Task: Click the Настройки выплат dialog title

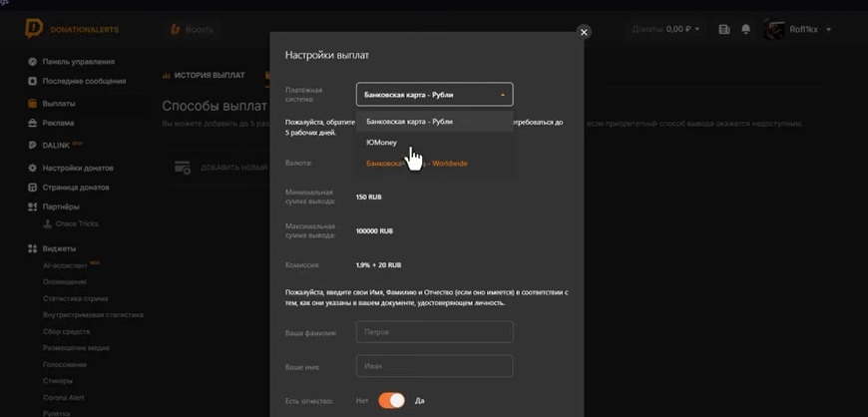Action: click(326, 55)
